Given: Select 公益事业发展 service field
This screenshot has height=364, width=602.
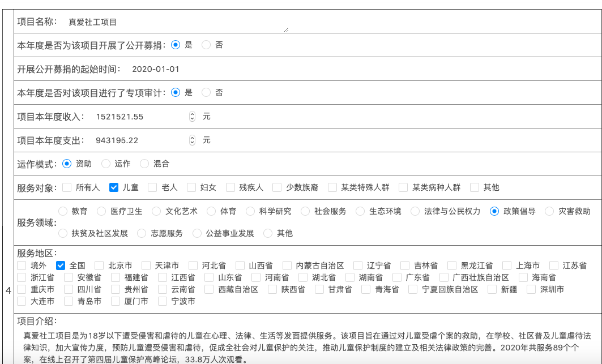Looking at the screenshot, I should pos(197,233).
